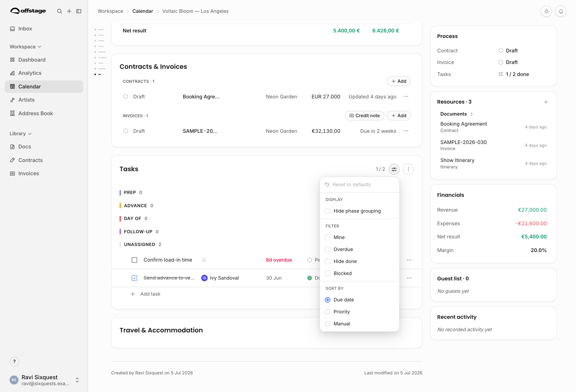Switch theme with the sun icon
Screen dimensions: 576x392
(x=546, y=11)
